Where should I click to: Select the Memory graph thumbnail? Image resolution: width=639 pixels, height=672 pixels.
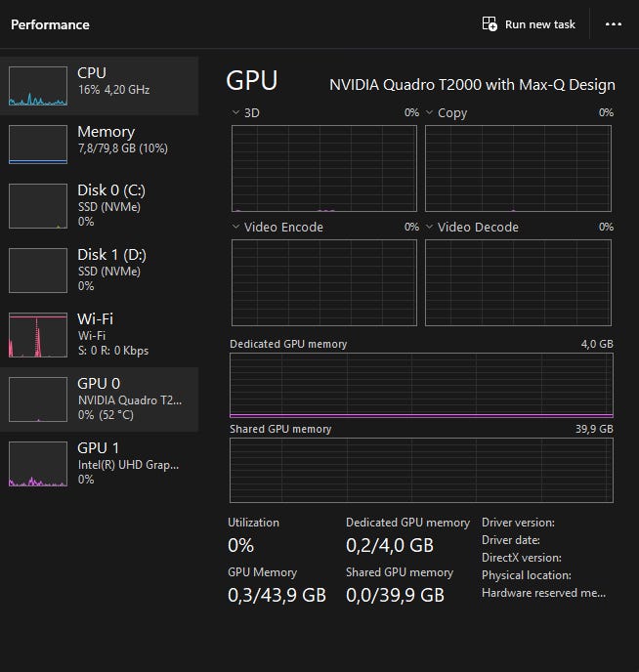[37, 145]
